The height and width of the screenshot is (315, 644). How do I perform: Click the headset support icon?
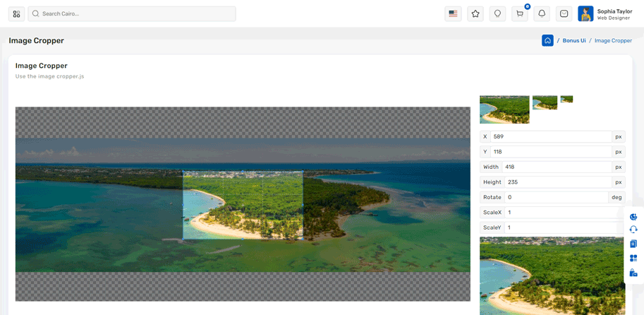[x=633, y=230]
